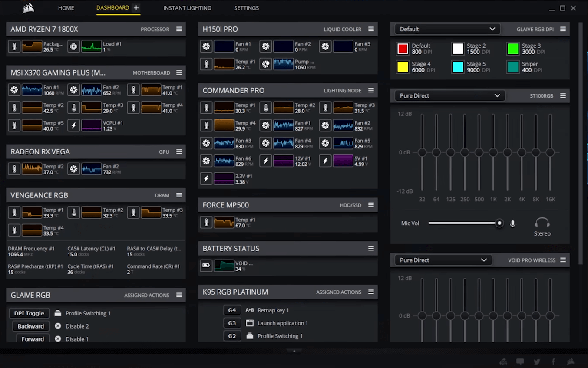Open the 24-hour support phone icon
The width and height of the screenshot is (588, 368).
click(503, 361)
